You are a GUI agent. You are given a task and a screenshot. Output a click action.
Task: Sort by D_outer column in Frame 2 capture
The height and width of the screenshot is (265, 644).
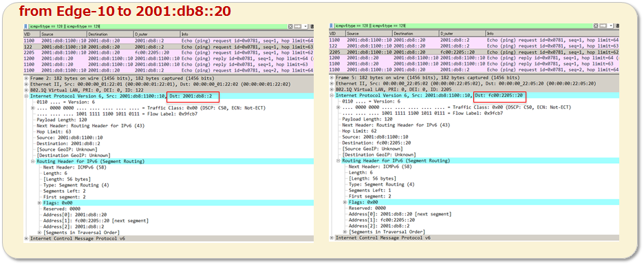[157, 34]
